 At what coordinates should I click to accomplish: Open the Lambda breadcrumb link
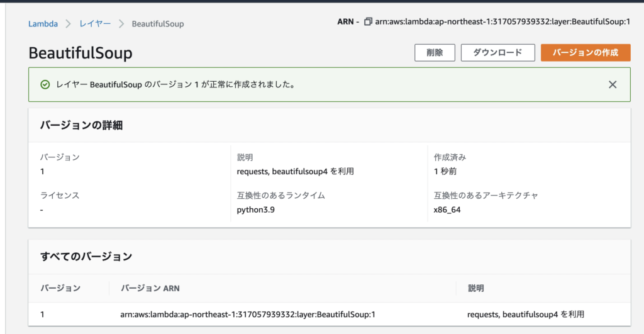[x=43, y=24]
